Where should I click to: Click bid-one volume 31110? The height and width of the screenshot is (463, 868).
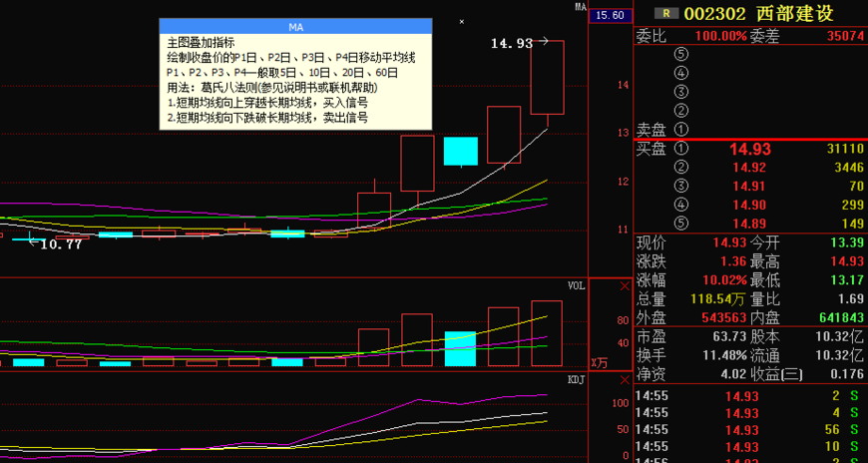tap(845, 149)
